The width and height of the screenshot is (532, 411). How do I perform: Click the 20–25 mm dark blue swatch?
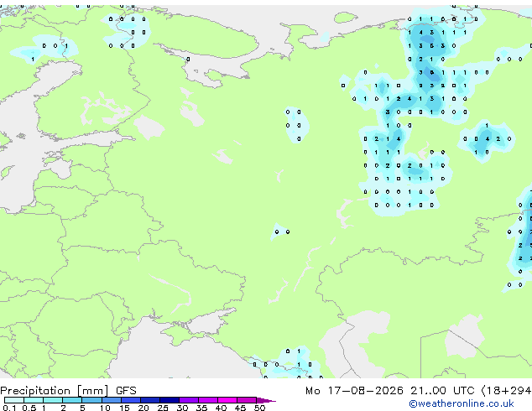pos(149,400)
